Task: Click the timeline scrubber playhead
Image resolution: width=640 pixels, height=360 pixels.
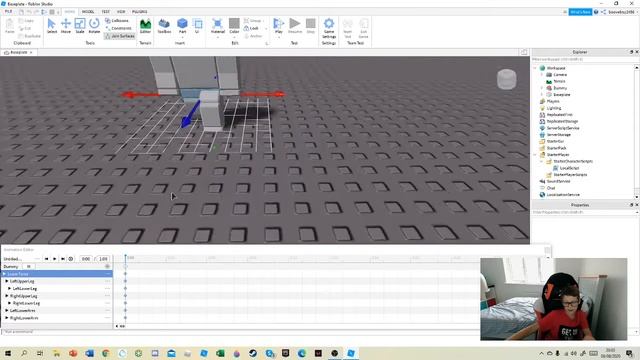Action: 125,257
